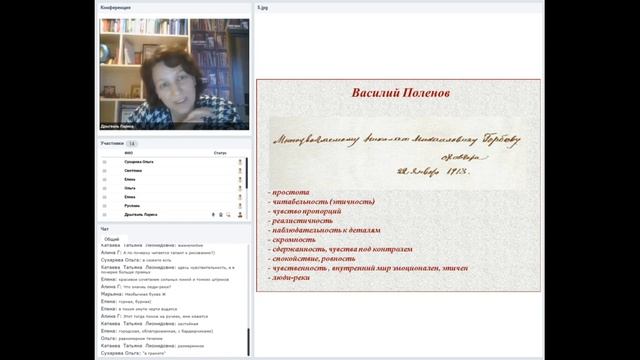640x360 pixels.
Task: Sort participants by ФИО column header
Action: point(129,153)
